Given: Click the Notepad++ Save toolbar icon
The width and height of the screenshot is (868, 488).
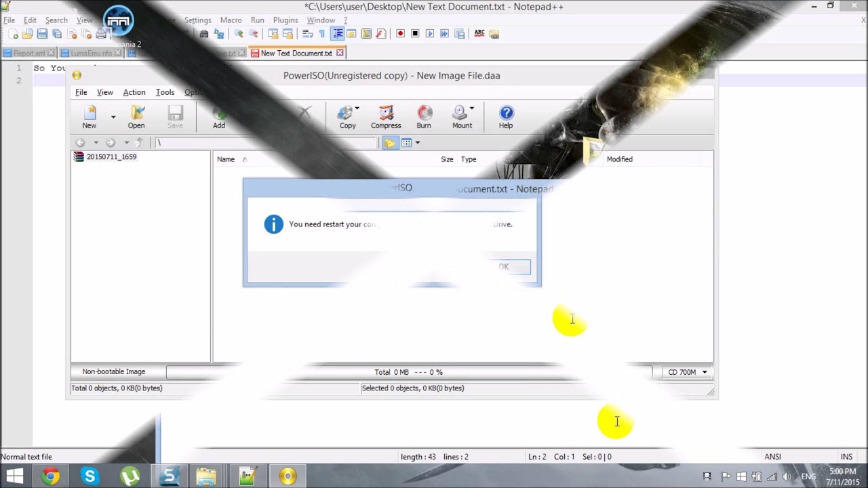Looking at the screenshot, I should click(42, 34).
